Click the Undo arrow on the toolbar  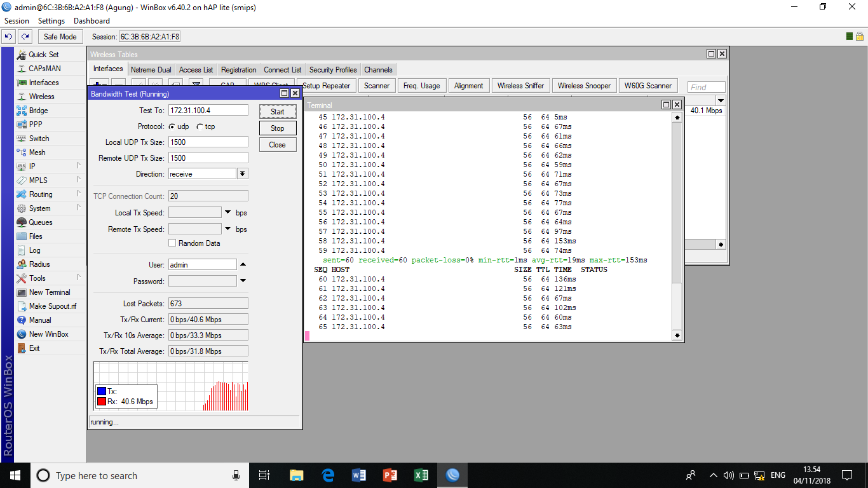tap(8, 36)
